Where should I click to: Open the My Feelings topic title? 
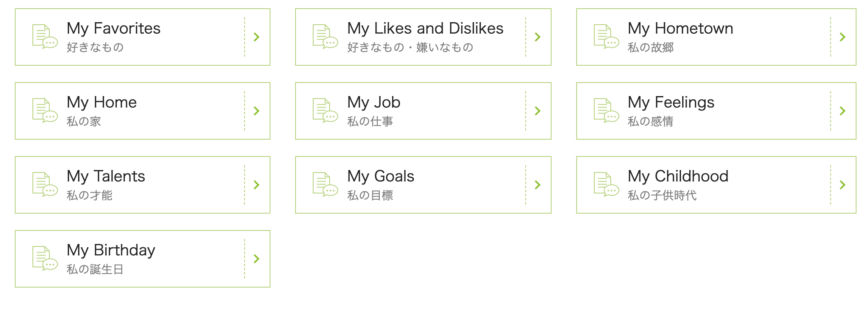click(x=671, y=102)
